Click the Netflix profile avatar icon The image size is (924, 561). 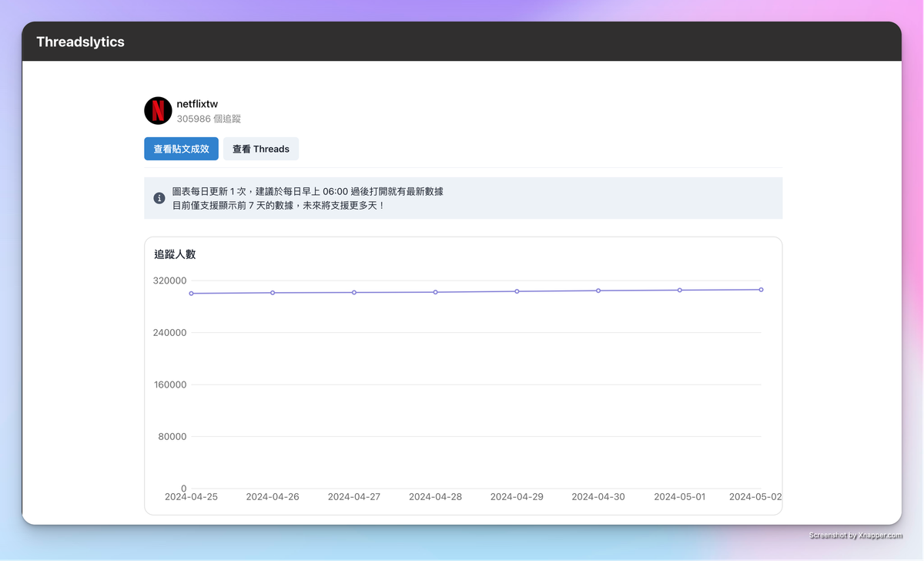(158, 111)
